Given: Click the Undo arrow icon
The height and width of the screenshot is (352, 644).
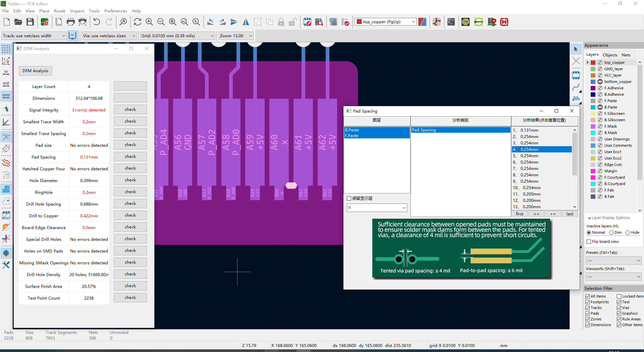Looking at the screenshot, I should click(x=97, y=22).
